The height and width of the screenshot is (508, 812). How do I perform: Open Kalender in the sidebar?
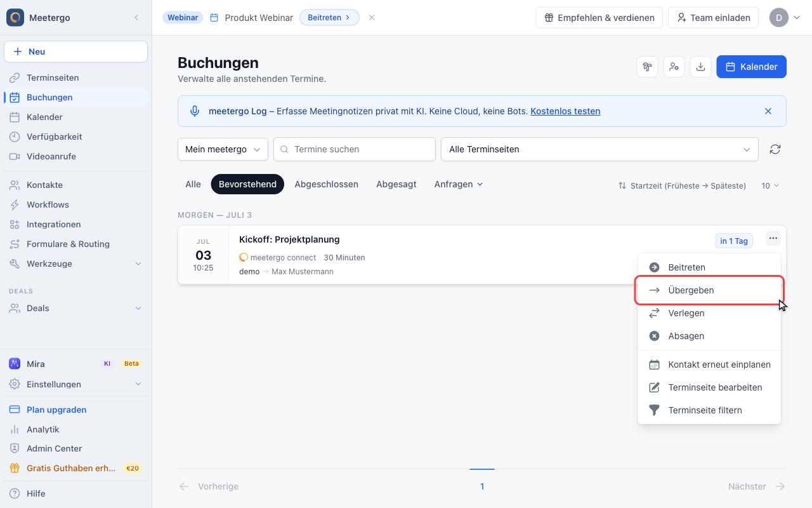[75, 117]
